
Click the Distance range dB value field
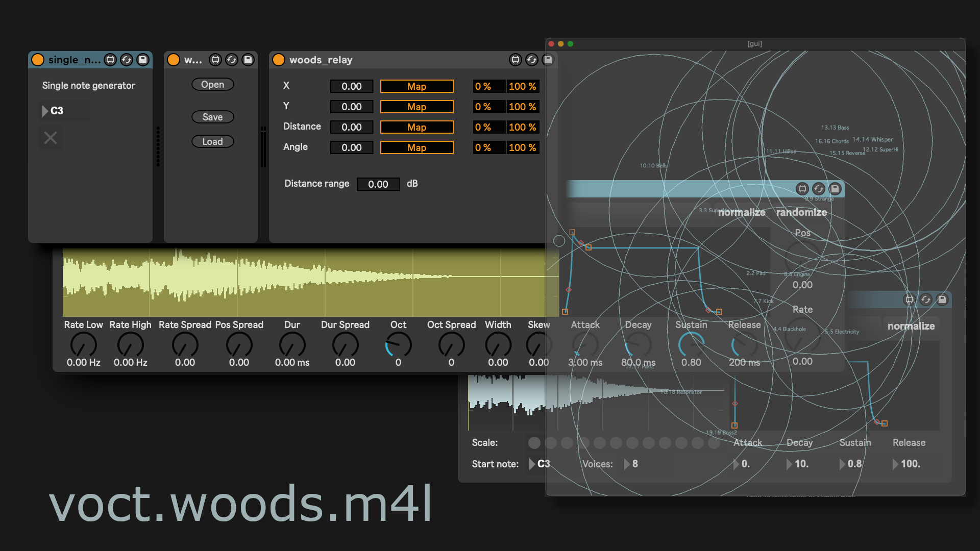tap(378, 184)
